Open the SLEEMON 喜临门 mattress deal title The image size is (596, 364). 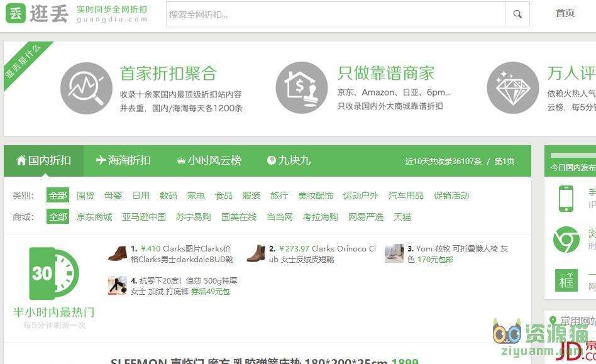pyautogui.click(x=265, y=361)
